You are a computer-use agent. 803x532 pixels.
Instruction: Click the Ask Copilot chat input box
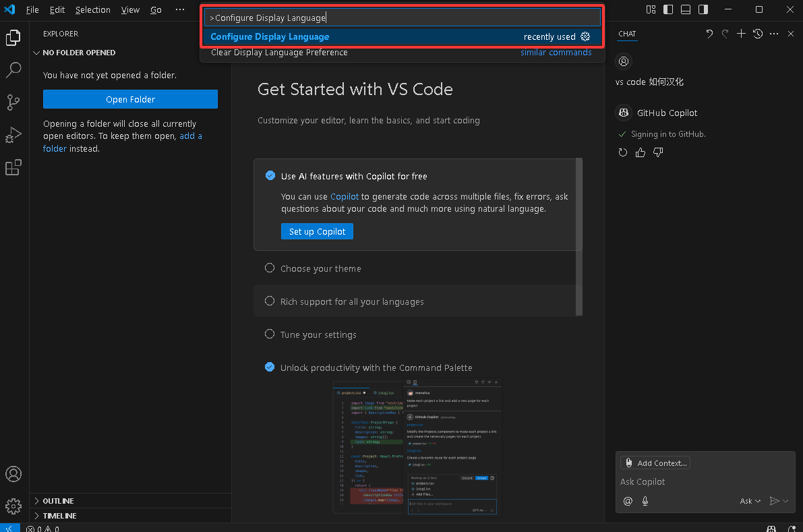705,482
